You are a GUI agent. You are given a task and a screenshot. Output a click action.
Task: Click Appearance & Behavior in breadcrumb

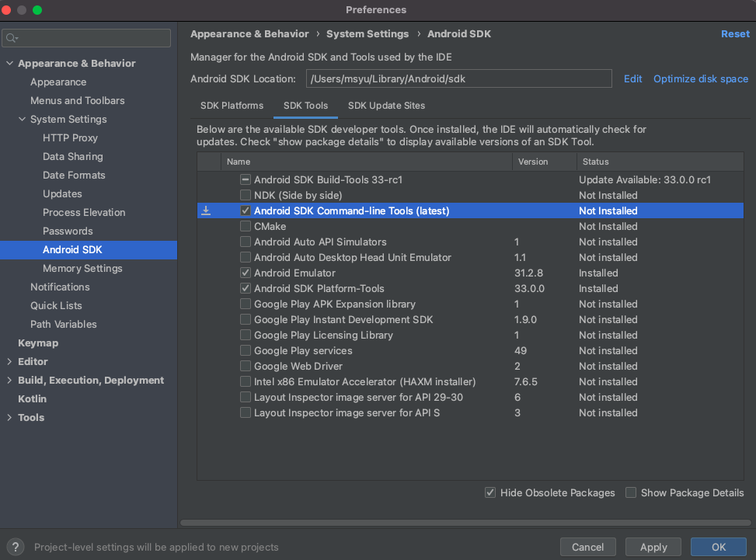[249, 33]
